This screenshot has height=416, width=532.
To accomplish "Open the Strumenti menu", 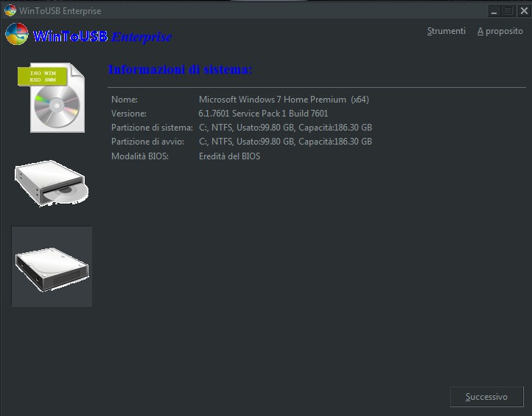I will (447, 31).
